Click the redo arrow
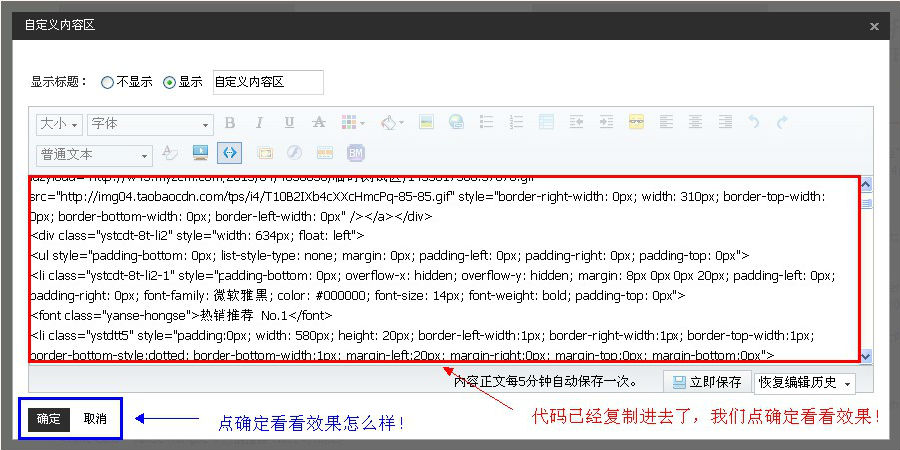Viewport: 900px width, 450px height. click(782, 123)
